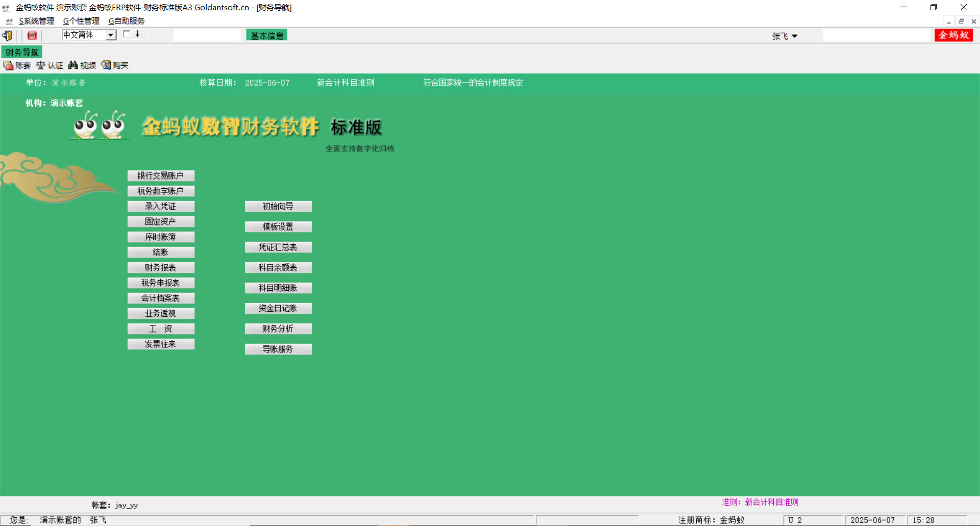Click the blank input field left of 基本信息
The image size is (980, 526).
[207, 35]
